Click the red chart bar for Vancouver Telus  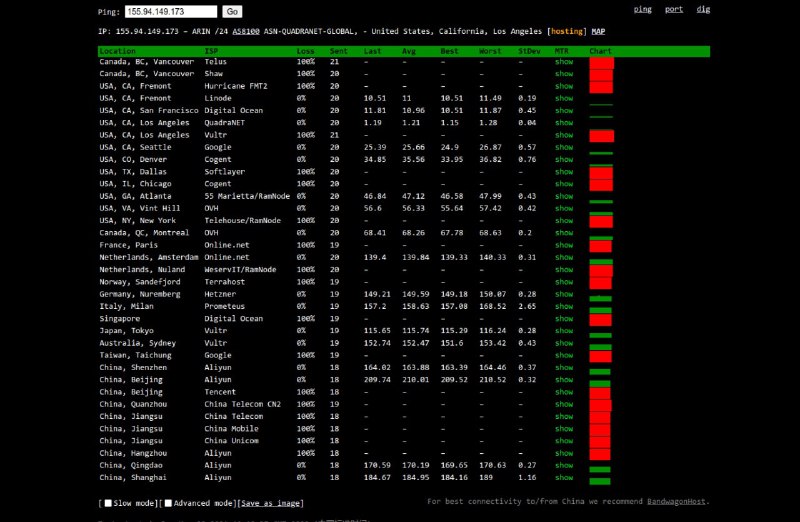602,63
